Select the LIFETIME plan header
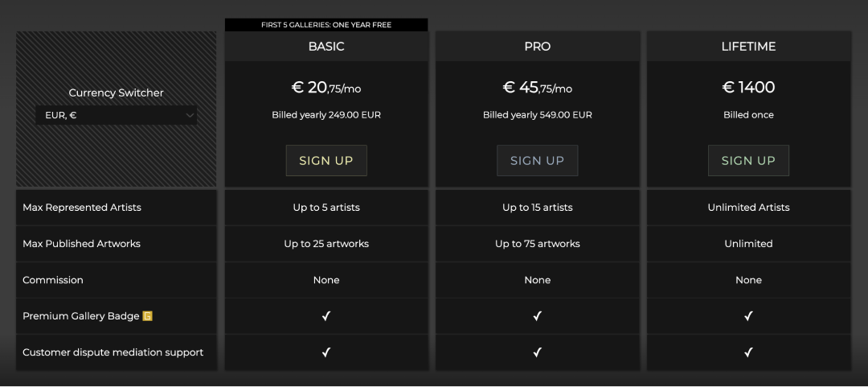The image size is (868, 387). (748, 47)
